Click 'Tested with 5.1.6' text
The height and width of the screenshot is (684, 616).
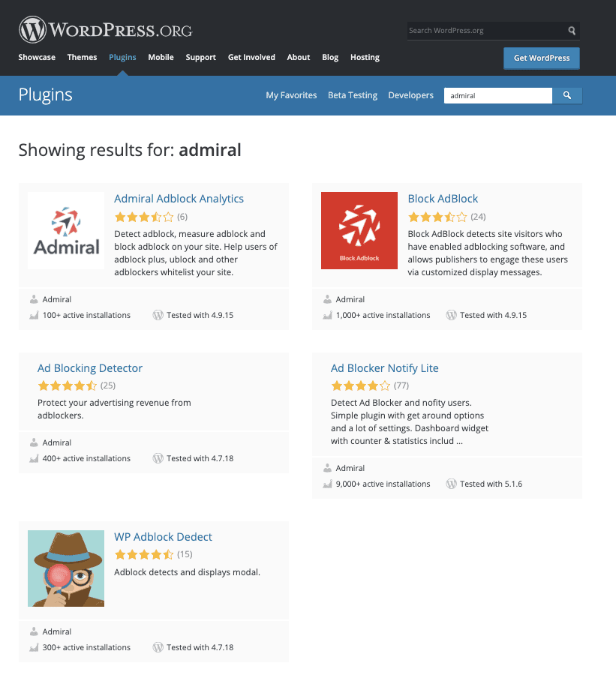[x=491, y=484]
